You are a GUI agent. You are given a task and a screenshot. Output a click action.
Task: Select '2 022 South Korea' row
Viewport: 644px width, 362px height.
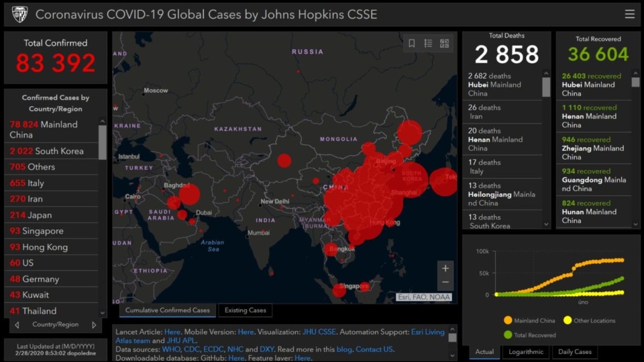(52, 151)
